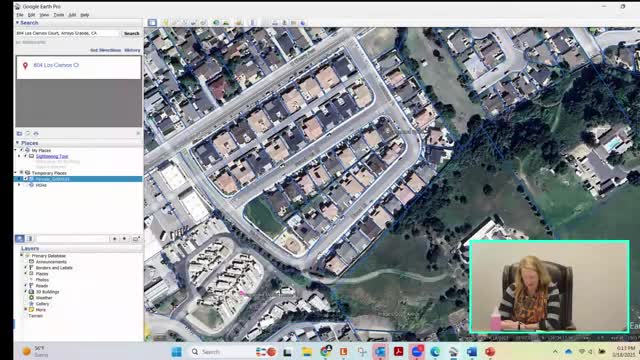Toggle the Terrain layer checkbox

[x=26, y=316]
